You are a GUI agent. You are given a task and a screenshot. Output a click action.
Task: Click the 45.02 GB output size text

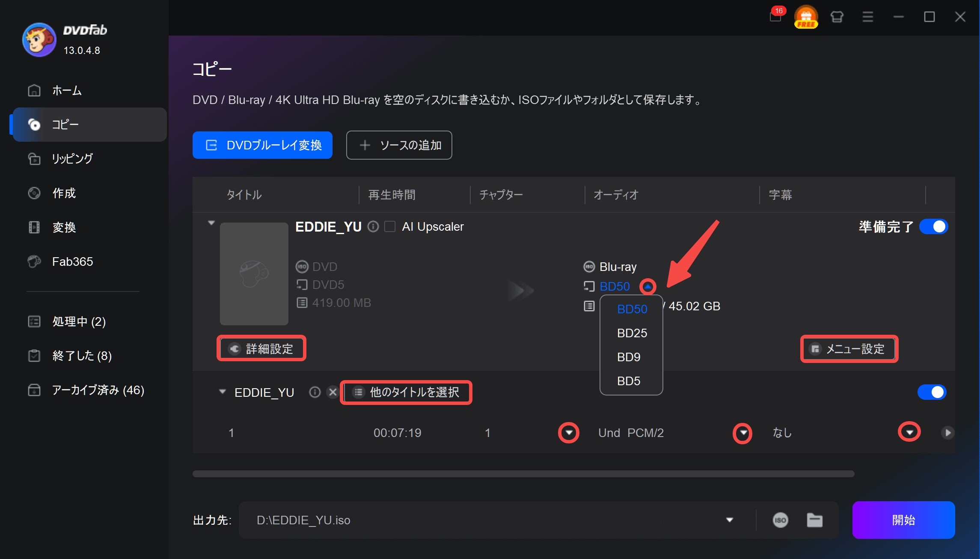coord(694,306)
